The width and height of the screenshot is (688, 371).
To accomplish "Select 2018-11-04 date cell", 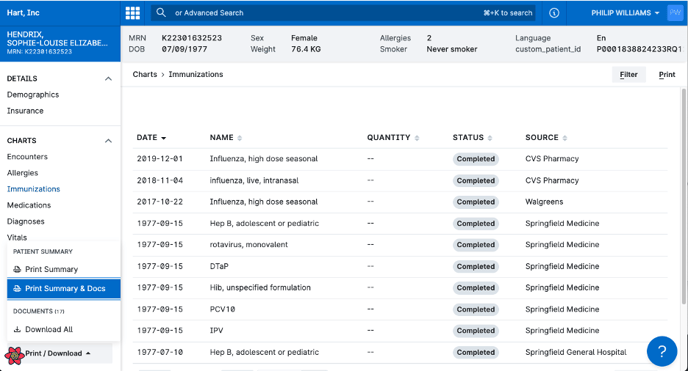I will click(160, 180).
